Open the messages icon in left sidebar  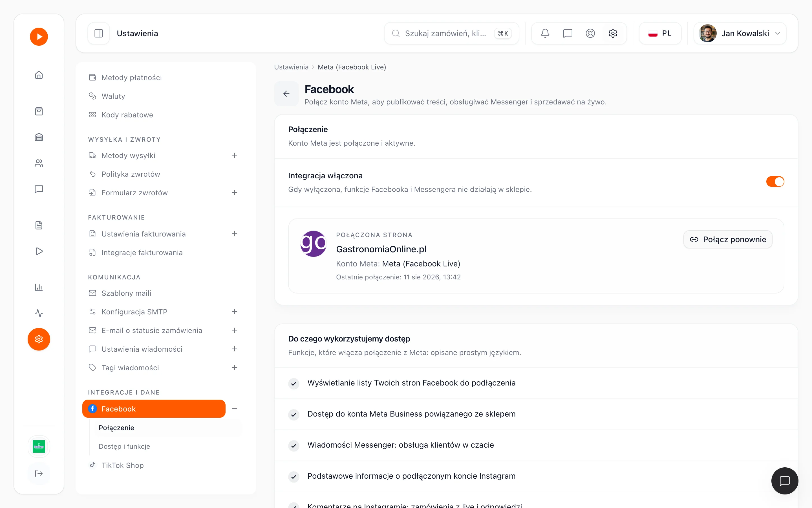(39, 189)
